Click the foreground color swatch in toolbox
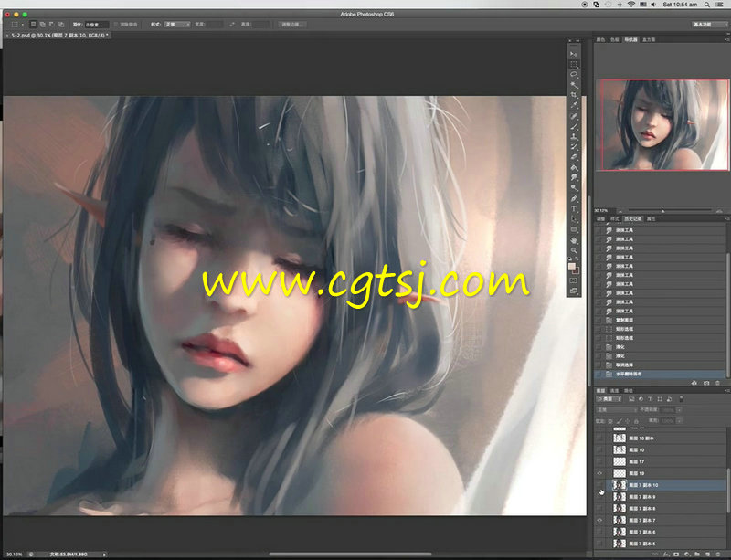The height and width of the screenshot is (560, 731). [572, 266]
